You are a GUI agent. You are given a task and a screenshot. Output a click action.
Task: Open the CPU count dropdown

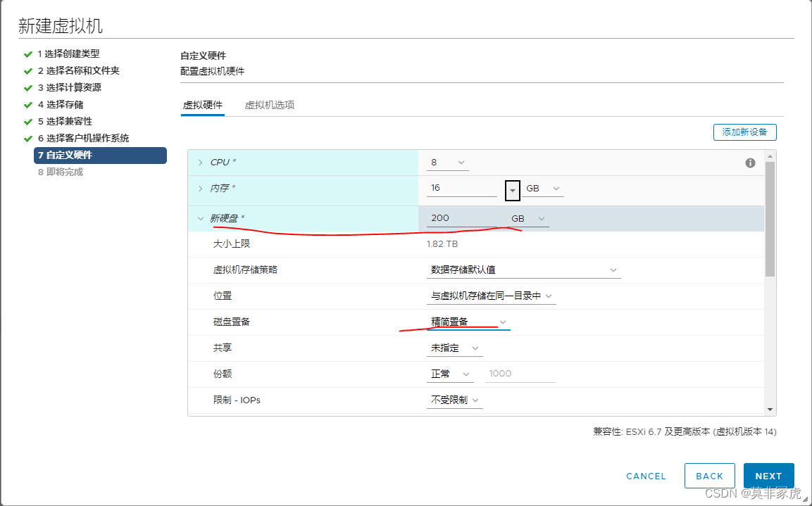447,163
